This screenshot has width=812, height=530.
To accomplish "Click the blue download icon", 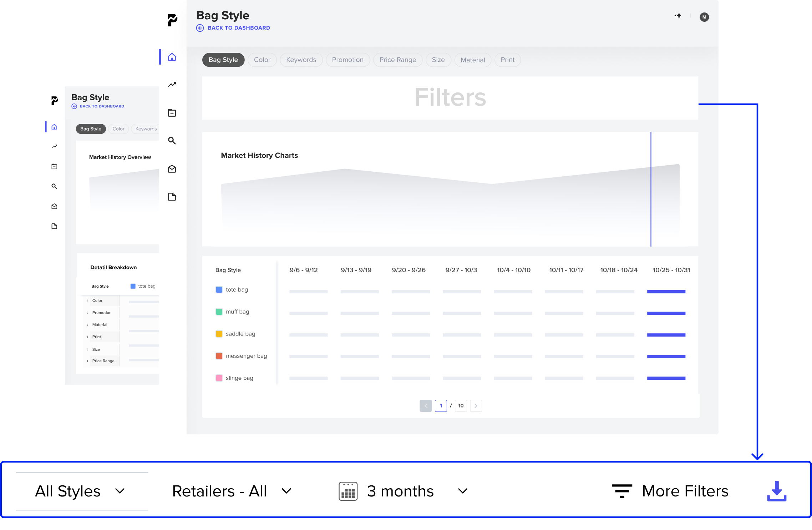I will (x=777, y=491).
